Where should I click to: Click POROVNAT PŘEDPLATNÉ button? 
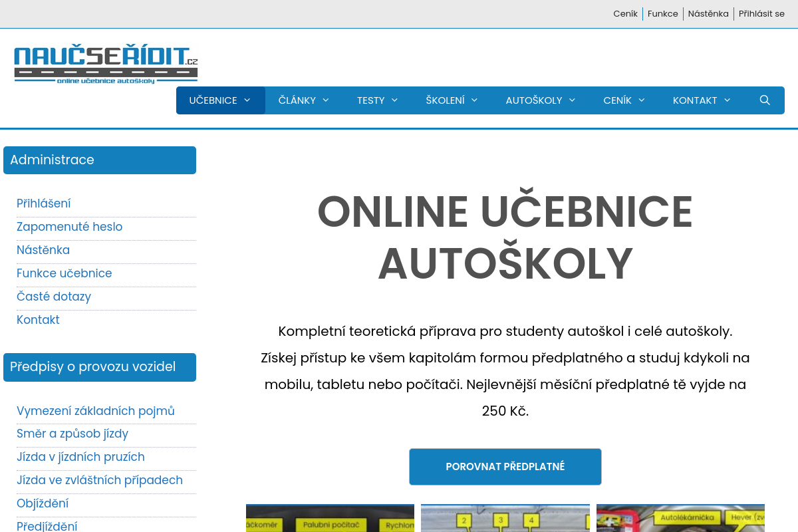pos(505,466)
